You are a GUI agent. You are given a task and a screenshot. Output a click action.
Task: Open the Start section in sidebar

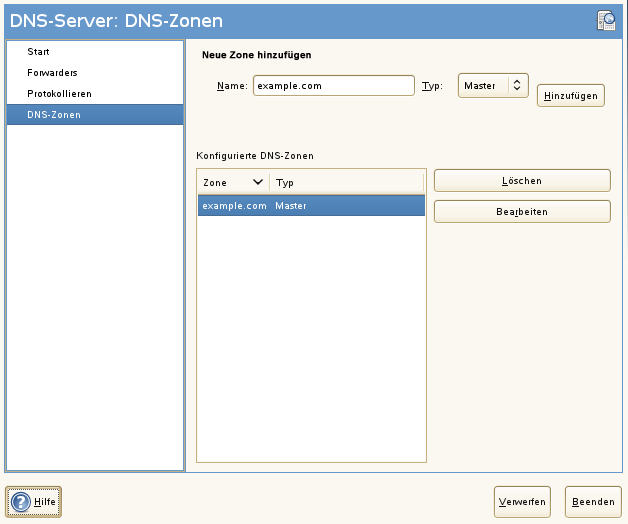(x=38, y=51)
